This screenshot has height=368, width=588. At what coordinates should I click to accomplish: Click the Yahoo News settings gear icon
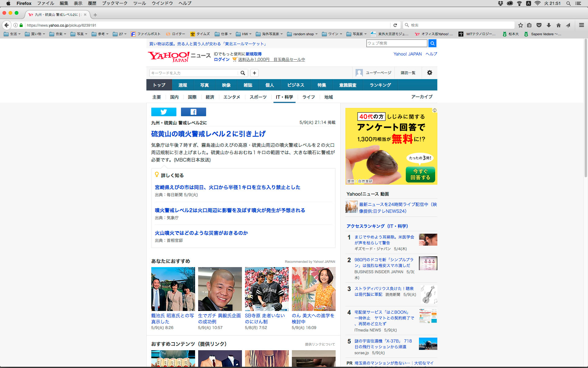(x=429, y=73)
